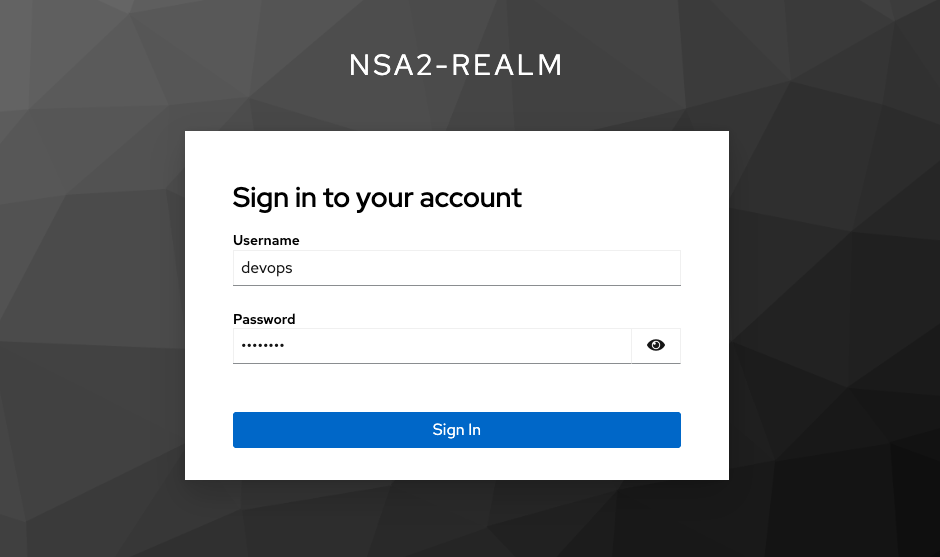Place cursor on the masked password dots
Screen dimensions: 940x557
[263, 345]
